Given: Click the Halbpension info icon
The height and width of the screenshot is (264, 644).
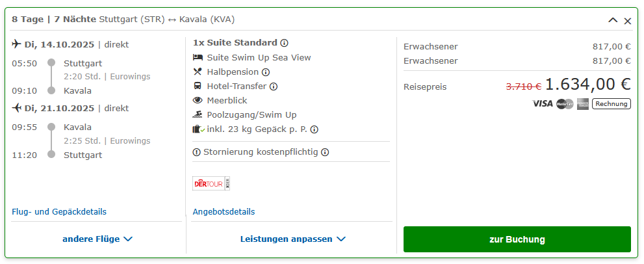Looking at the screenshot, I should (266, 72).
